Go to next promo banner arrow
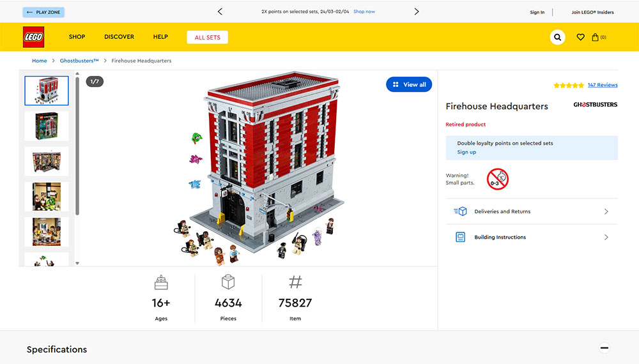639x364 pixels. tap(416, 11)
